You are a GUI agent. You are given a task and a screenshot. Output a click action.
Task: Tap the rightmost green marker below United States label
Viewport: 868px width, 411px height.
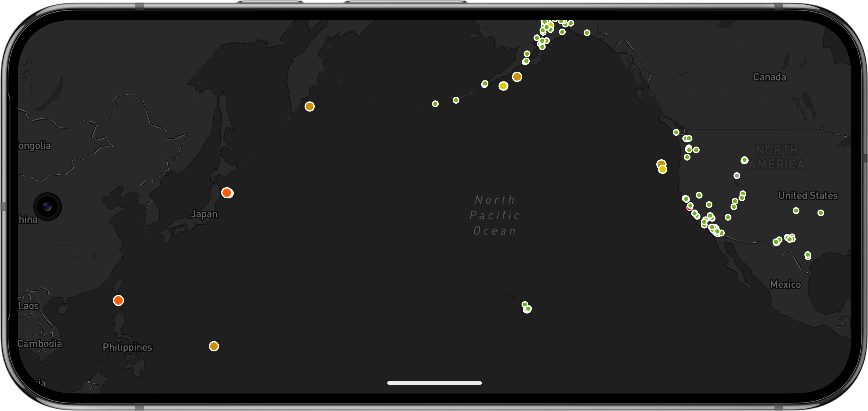(x=820, y=213)
